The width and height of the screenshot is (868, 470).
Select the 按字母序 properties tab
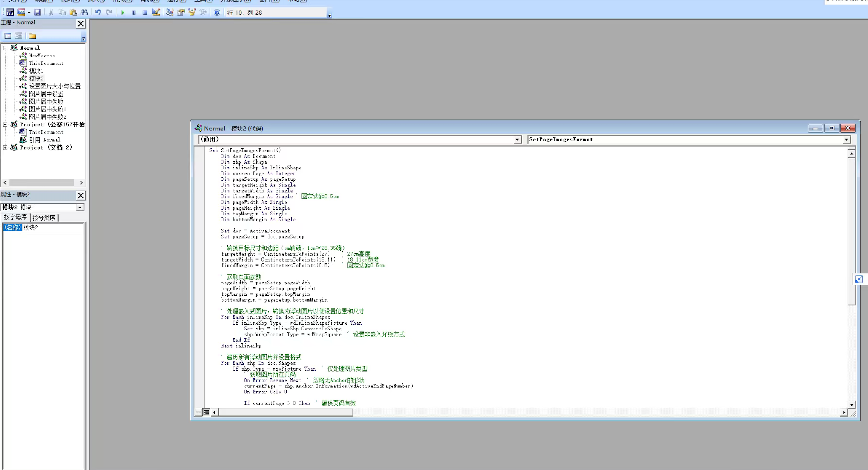click(x=15, y=217)
